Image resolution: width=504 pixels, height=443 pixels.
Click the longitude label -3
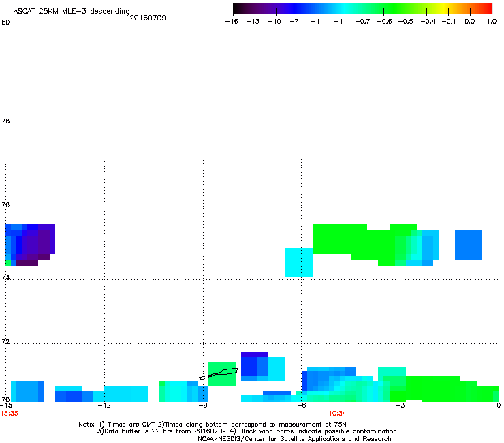[x=400, y=406]
